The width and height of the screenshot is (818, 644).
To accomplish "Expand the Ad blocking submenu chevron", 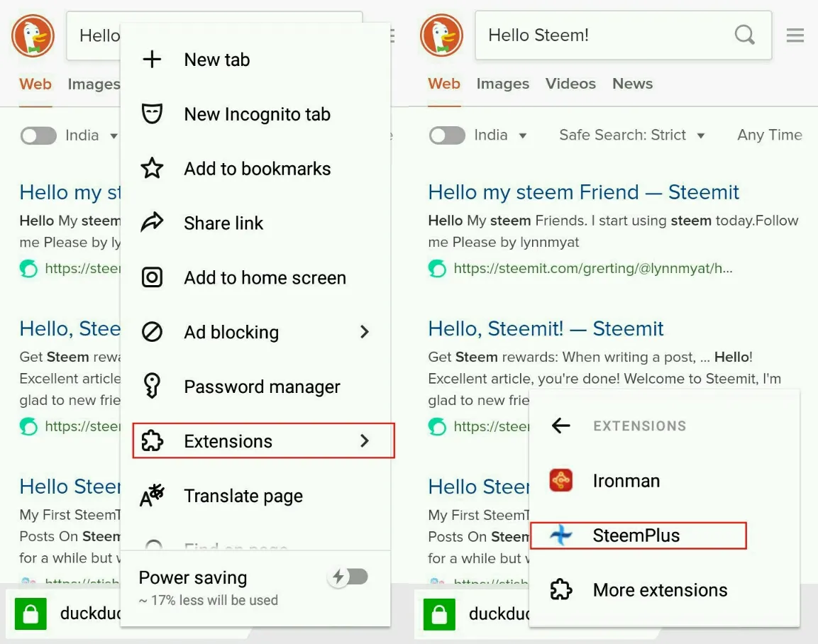I will click(x=365, y=332).
